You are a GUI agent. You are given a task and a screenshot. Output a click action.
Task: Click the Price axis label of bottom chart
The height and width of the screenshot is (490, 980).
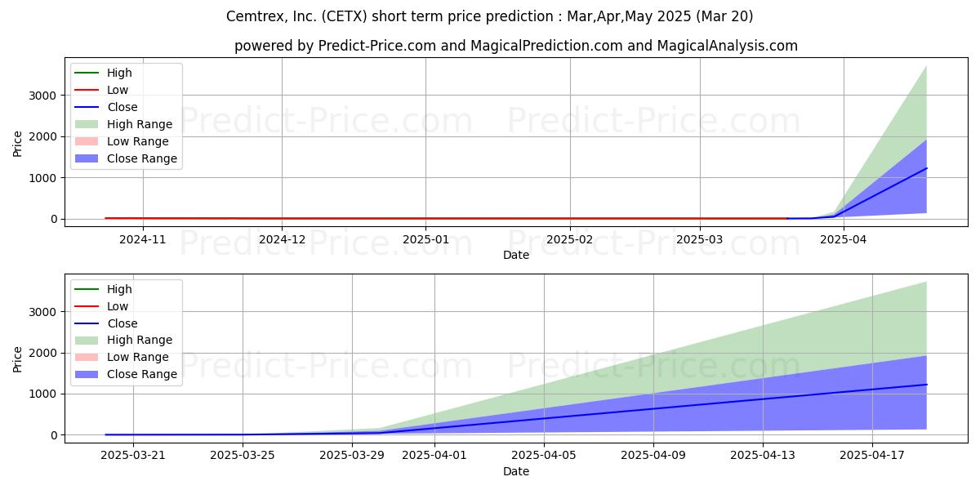[x=18, y=359]
